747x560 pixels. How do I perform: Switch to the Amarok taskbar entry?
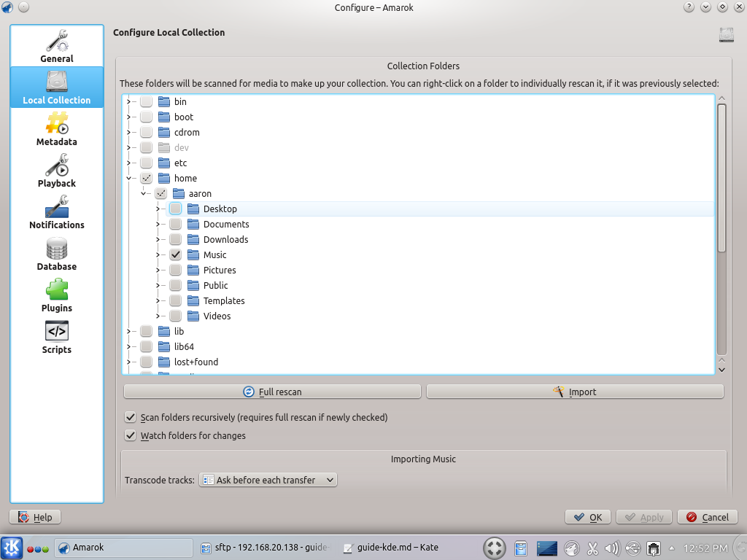124,548
